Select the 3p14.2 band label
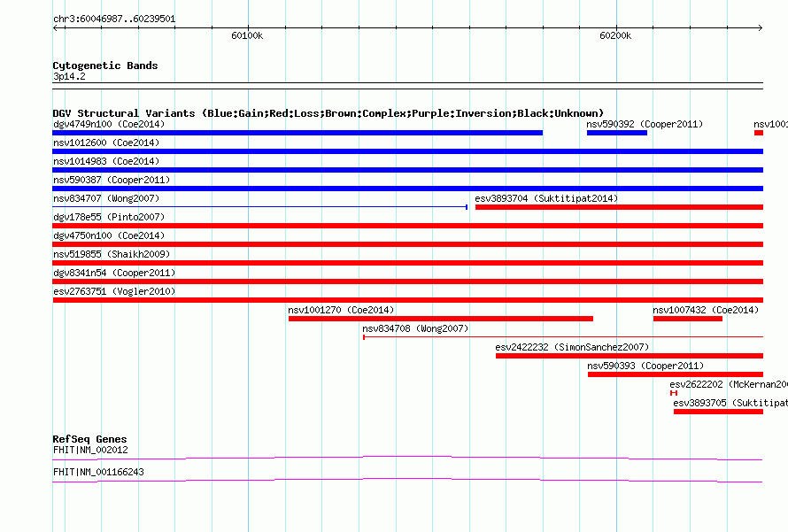 point(69,76)
